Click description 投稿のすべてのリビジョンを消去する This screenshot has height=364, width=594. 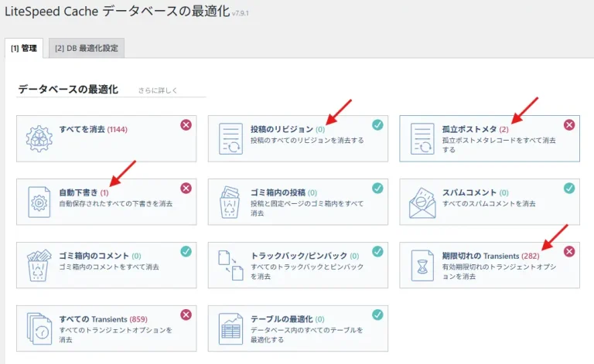(x=307, y=141)
